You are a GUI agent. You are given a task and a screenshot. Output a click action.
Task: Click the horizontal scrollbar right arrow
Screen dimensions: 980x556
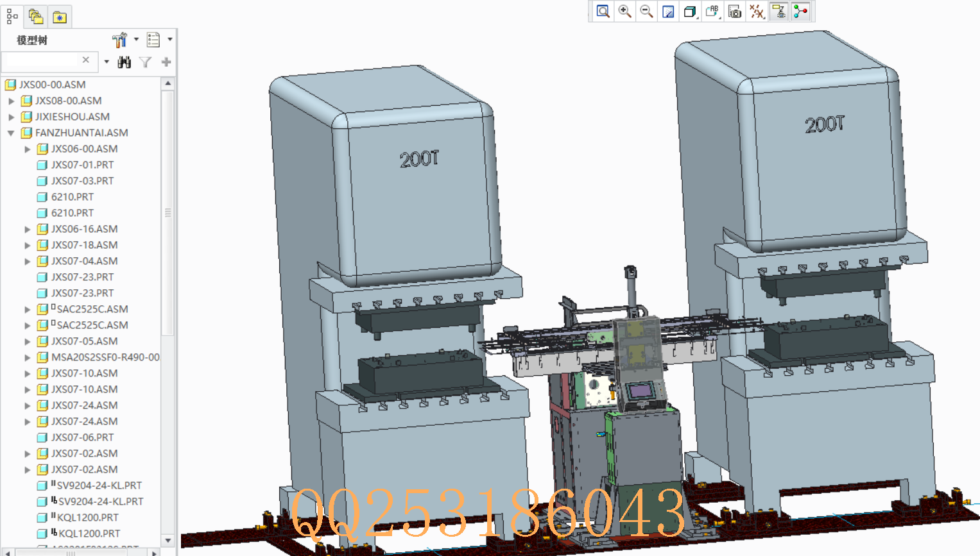(154, 552)
